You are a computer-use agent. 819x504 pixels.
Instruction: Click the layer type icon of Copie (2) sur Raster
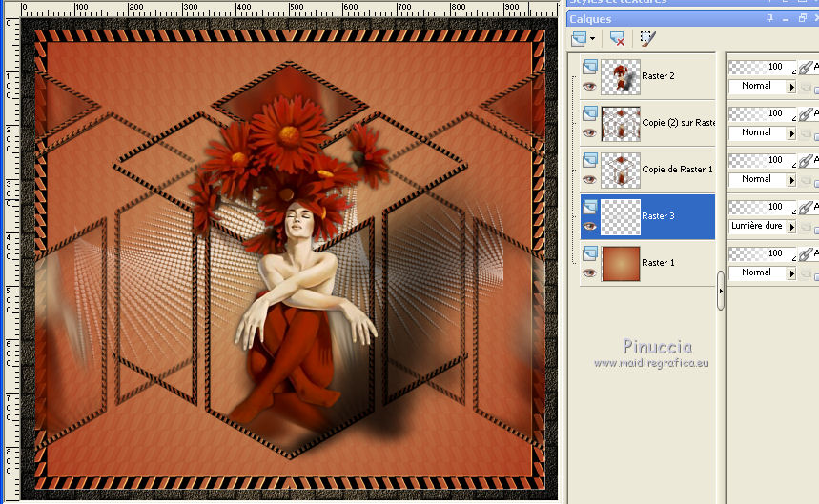590,112
